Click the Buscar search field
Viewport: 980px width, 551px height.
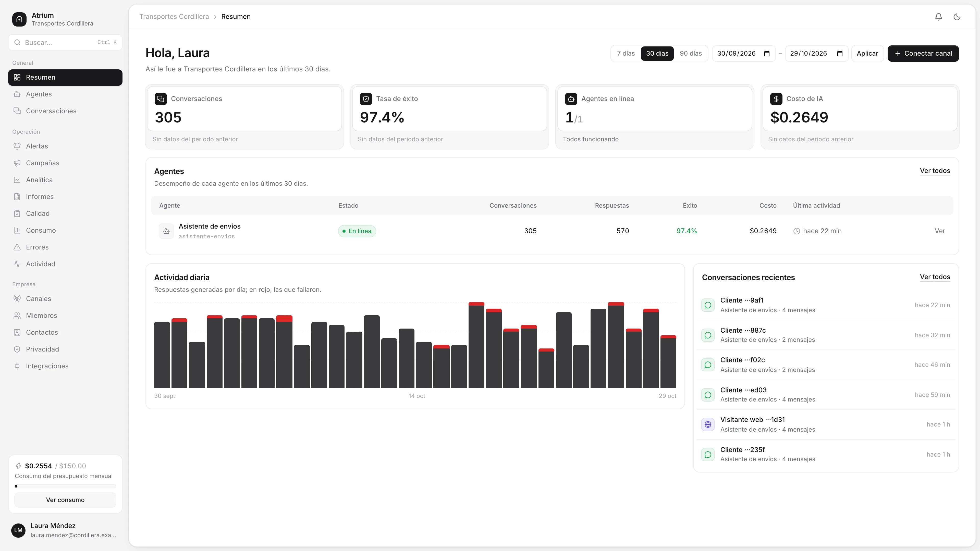(65, 43)
